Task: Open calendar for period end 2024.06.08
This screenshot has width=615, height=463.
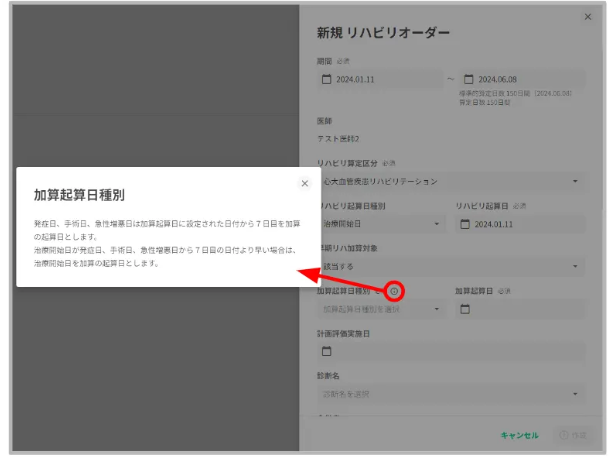Action: pyautogui.click(x=468, y=79)
